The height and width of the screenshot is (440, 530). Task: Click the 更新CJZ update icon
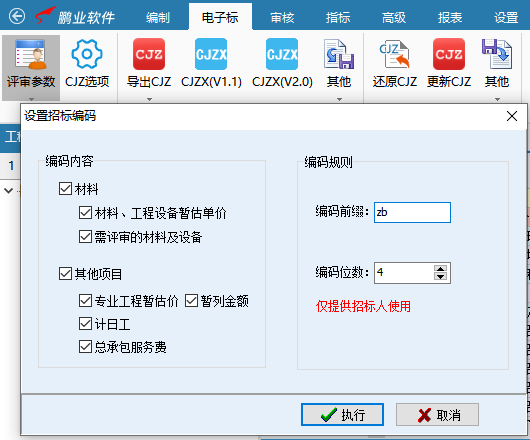(x=449, y=54)
